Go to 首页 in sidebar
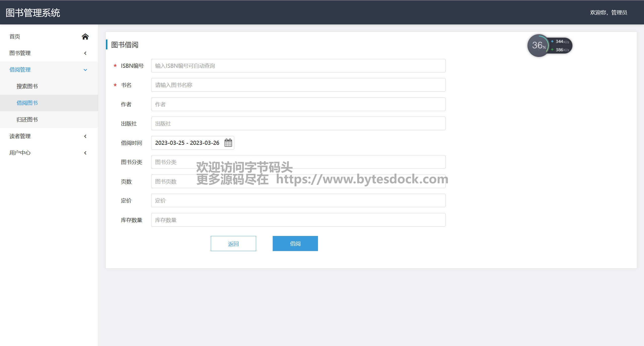The width and height of the screenshot is (644, 346). (x=15, y=37)
